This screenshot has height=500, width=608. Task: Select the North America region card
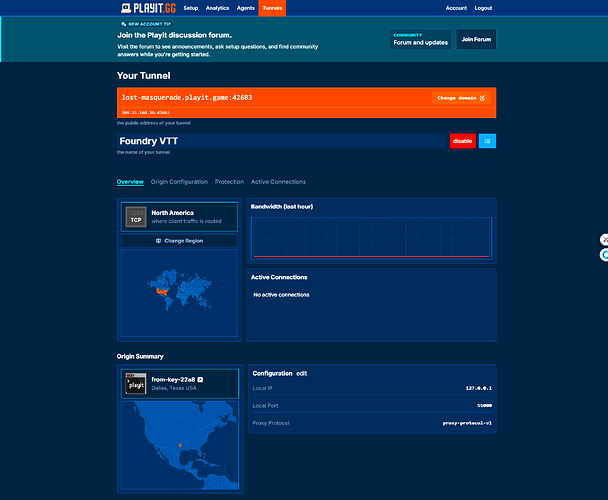179,216
